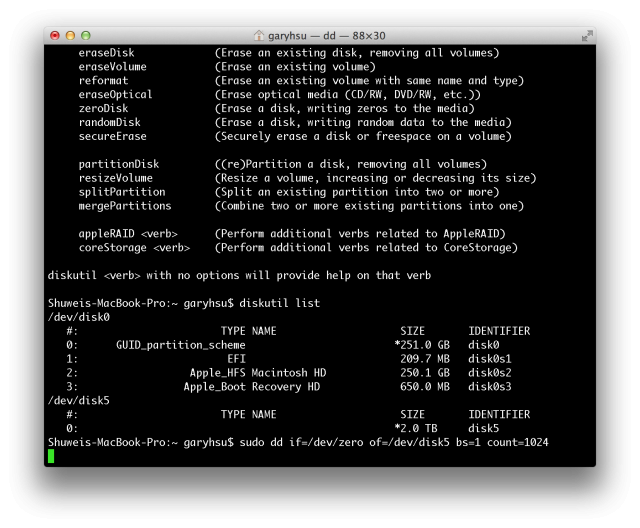The height and width of the screenshot is (528, 640).
Task: Minimize the Terminal window with yellow button
Action: coord(70,35)
